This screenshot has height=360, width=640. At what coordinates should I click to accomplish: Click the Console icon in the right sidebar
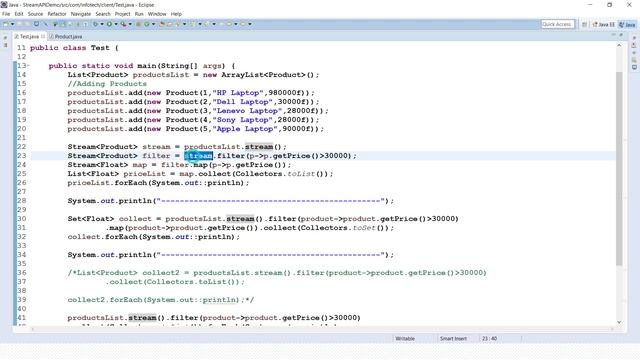(x=634, y=67)
